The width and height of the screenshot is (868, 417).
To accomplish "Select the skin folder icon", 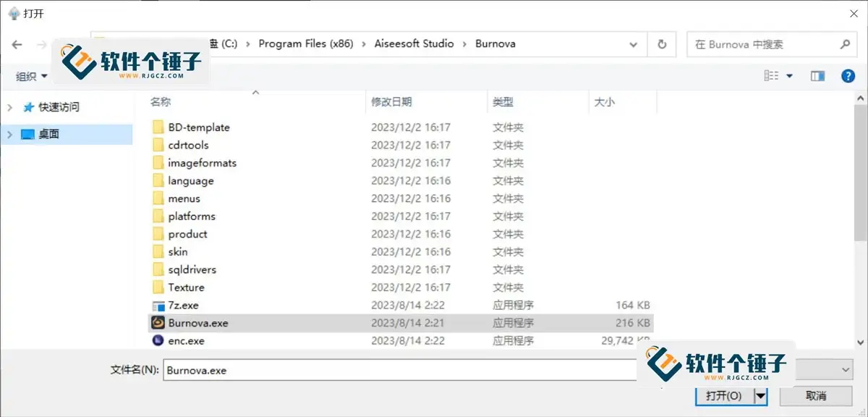I will click(x=159, y=252).
